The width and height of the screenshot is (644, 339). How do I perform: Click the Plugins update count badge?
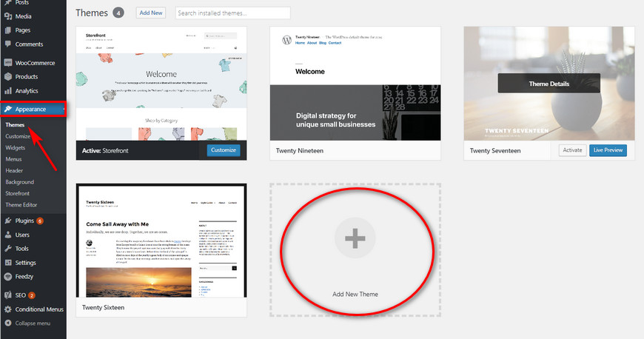(x=40, y=221)
